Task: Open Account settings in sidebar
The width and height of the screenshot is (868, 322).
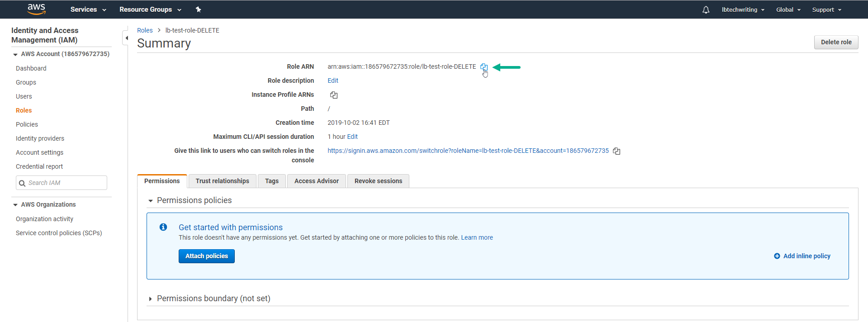Action: point(39,152)
